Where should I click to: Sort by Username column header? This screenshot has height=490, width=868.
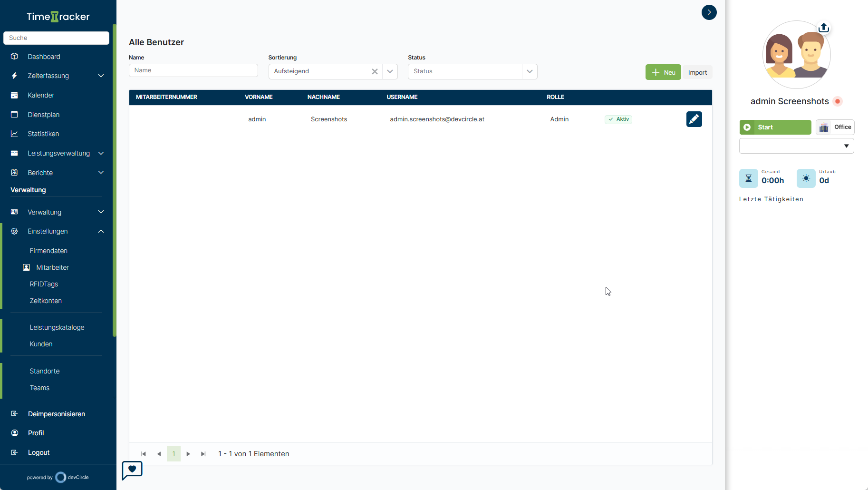click(x=402, y=97)
